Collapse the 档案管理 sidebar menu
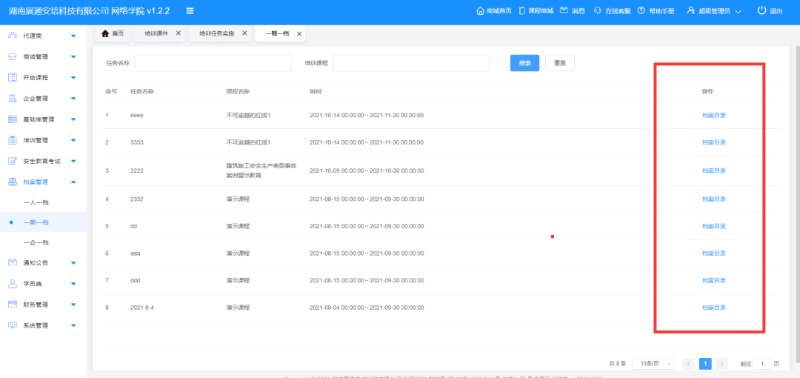The height and width of the screenshot is (378, 800). [43, 182]
